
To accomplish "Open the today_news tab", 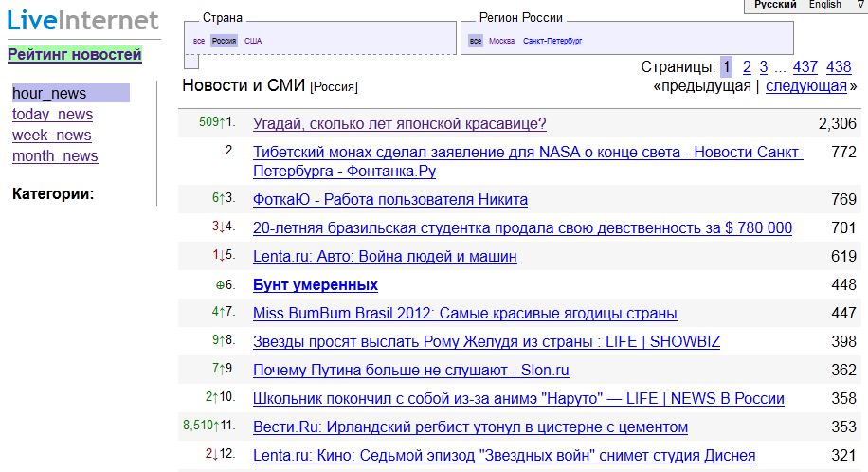I will [x=52, y=115].
